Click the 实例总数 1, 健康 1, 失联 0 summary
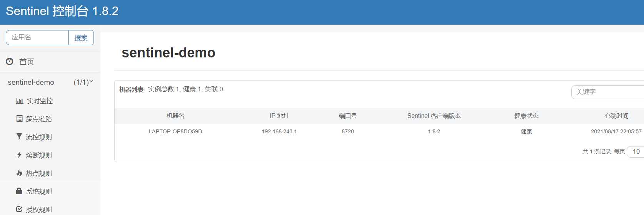The width and height of the screenshot is (644, 215). (x=186, y=89)
